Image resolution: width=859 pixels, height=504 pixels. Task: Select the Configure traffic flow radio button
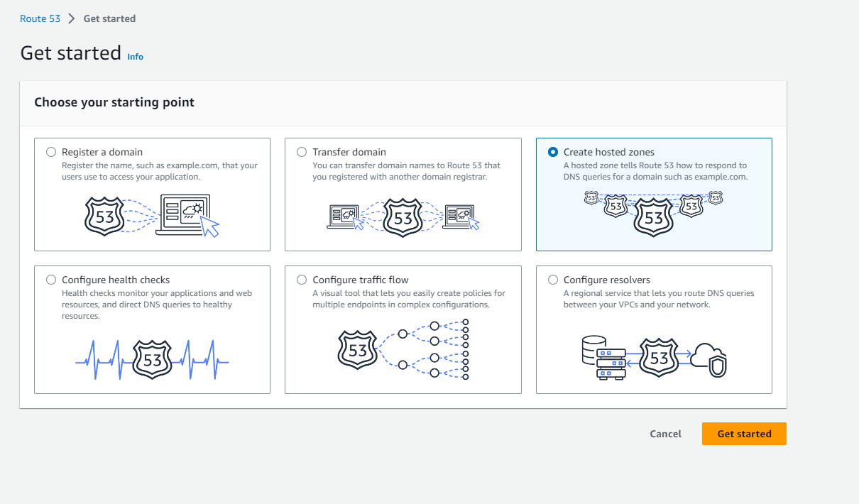(x=302, y=280)
